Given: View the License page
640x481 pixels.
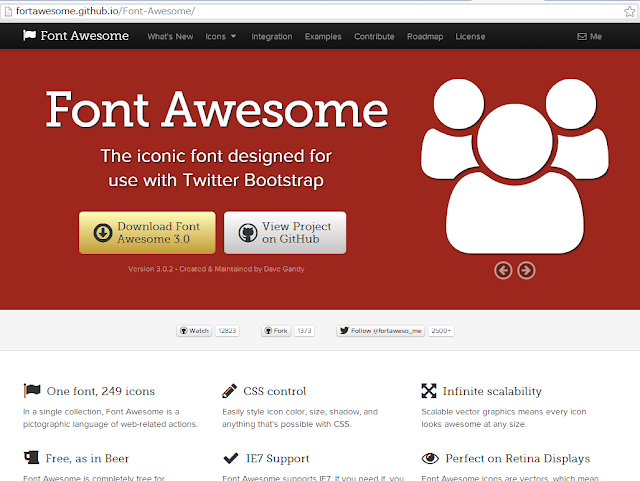Looking at the screenshot, I should tap(470, 36).
